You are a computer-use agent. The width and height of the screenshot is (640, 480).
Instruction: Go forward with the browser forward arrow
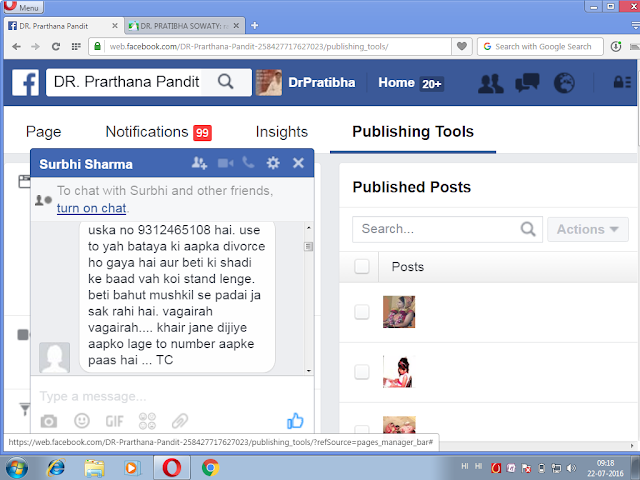[x=36, y=47]
